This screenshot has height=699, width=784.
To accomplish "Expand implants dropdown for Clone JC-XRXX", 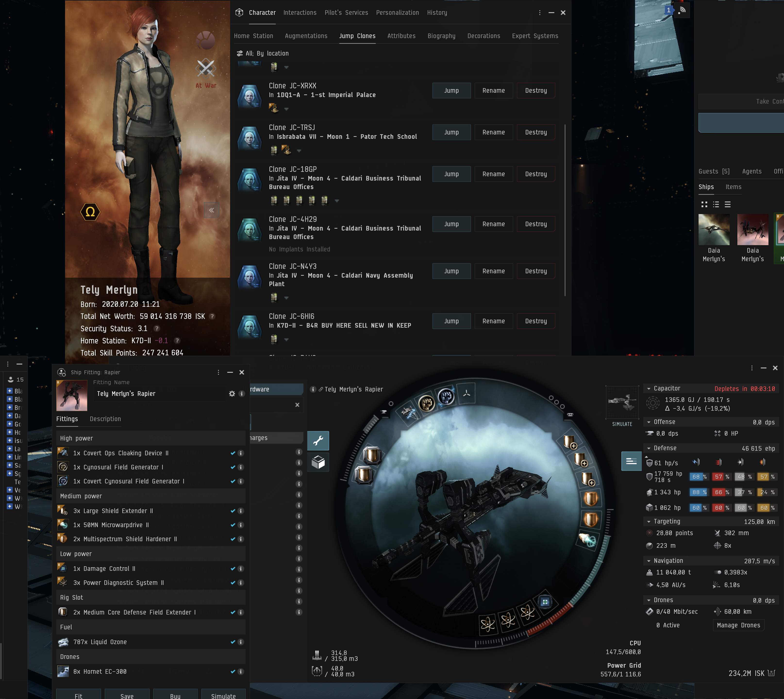I will coord(286,109).
